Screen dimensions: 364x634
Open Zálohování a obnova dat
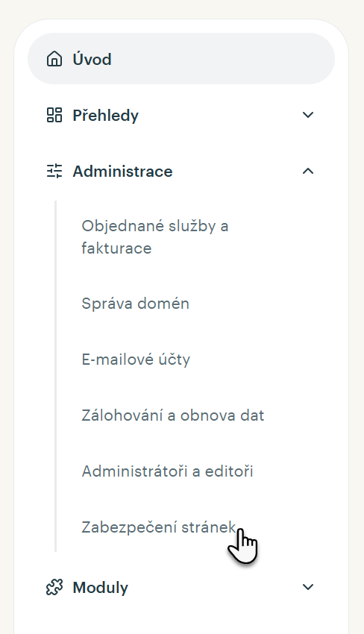pyautogui.click(x=173, y=415)
